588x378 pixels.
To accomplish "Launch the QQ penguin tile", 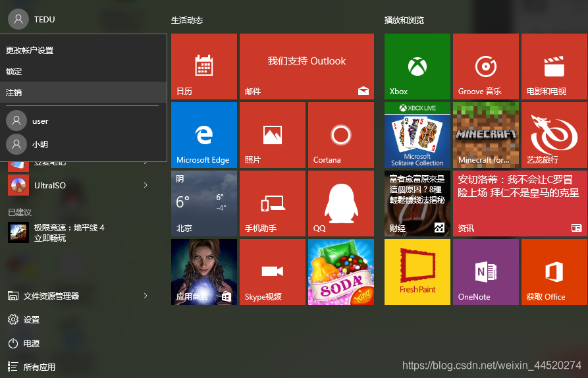I will 341,203.
